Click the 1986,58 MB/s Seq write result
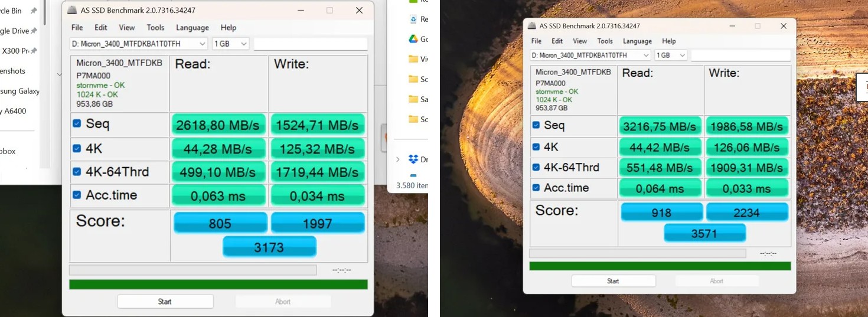Screen dimensions: 868x317 pos(747,126)
